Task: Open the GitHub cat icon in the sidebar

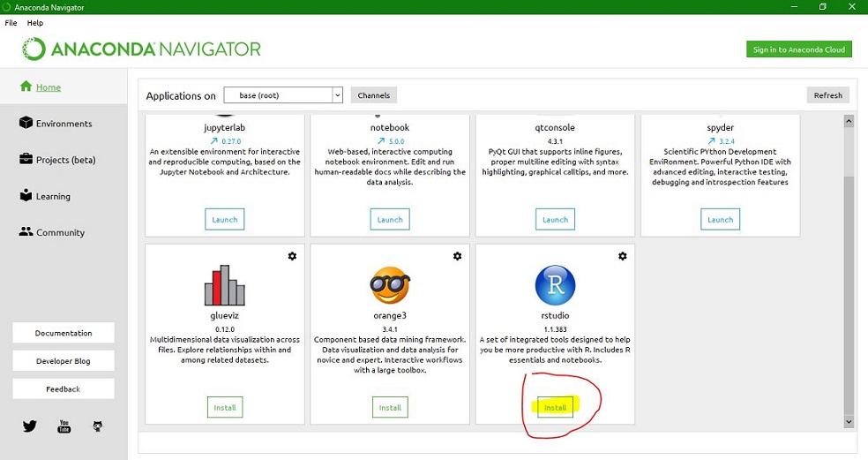Action: tap(98, 426)
